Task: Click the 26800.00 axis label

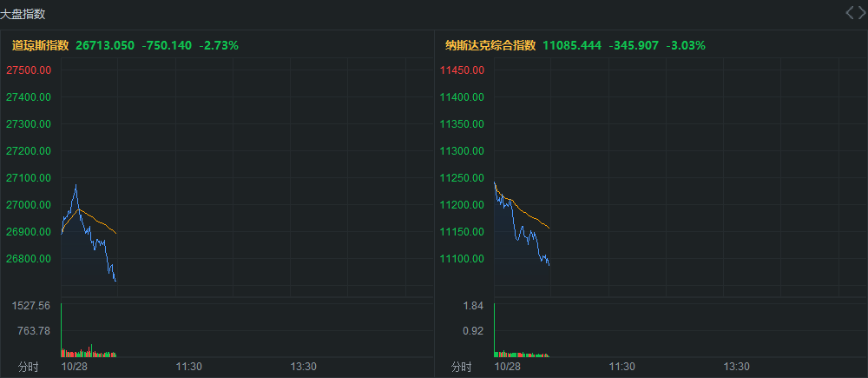Action: tap(29, 258)
